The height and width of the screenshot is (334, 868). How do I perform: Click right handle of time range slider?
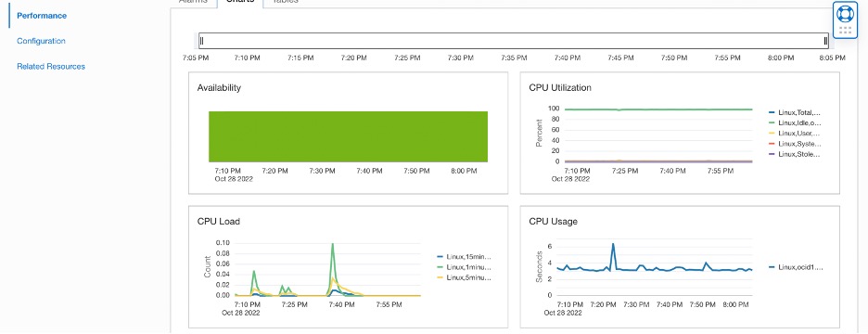[x=825, y=41]
